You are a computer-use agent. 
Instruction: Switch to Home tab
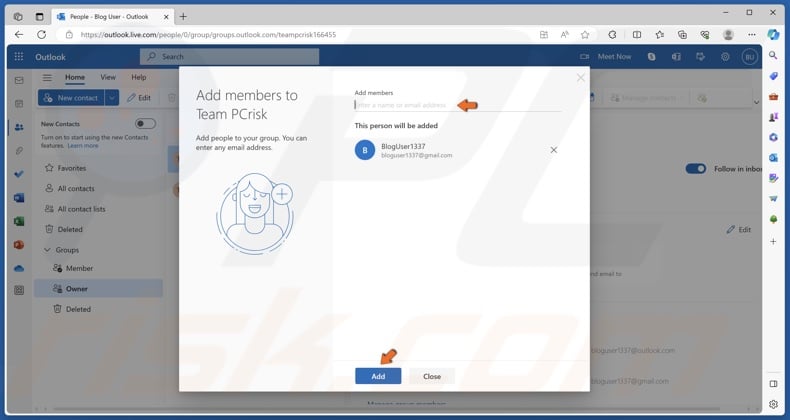pyautogui.click(x=75, y=78)
